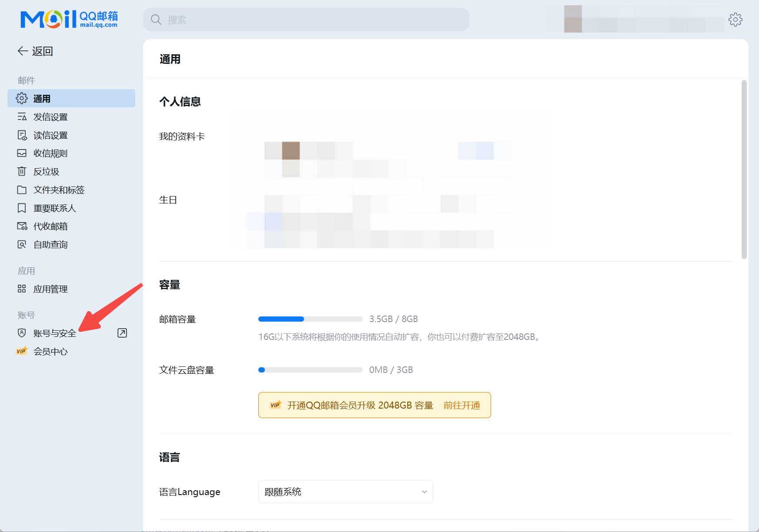Screen dimensions: 759x532
Task: Click the 前往开通 upgrade link
Action: pyautogui.click(x=461, y=405)
